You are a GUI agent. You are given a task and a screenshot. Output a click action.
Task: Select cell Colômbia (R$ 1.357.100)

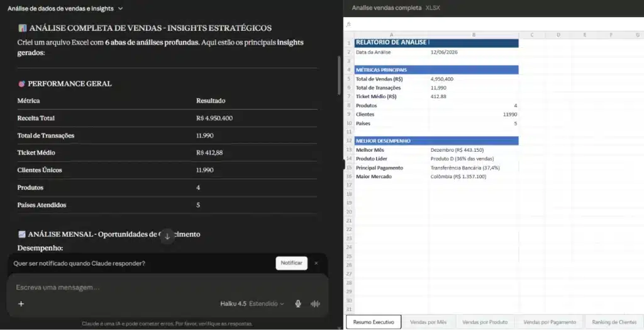[x=474, y=176]
